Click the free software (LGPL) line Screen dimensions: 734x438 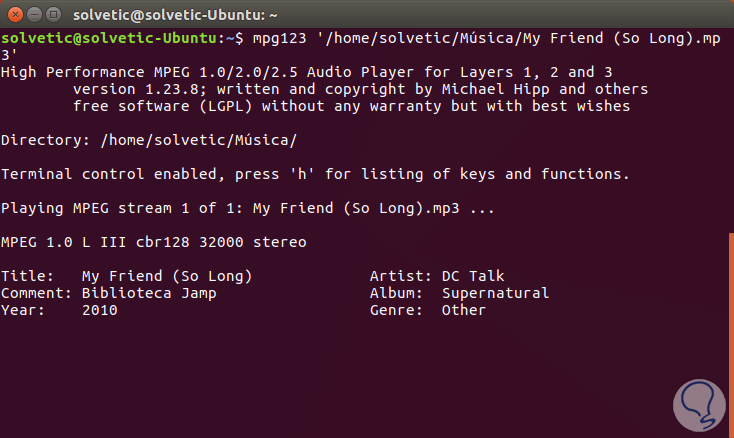351,106
